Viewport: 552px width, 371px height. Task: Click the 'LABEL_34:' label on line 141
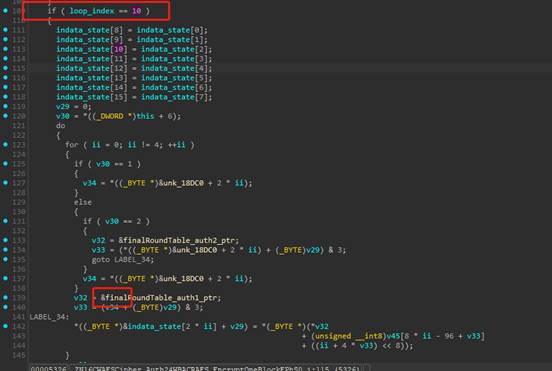[x=49, y=317]
